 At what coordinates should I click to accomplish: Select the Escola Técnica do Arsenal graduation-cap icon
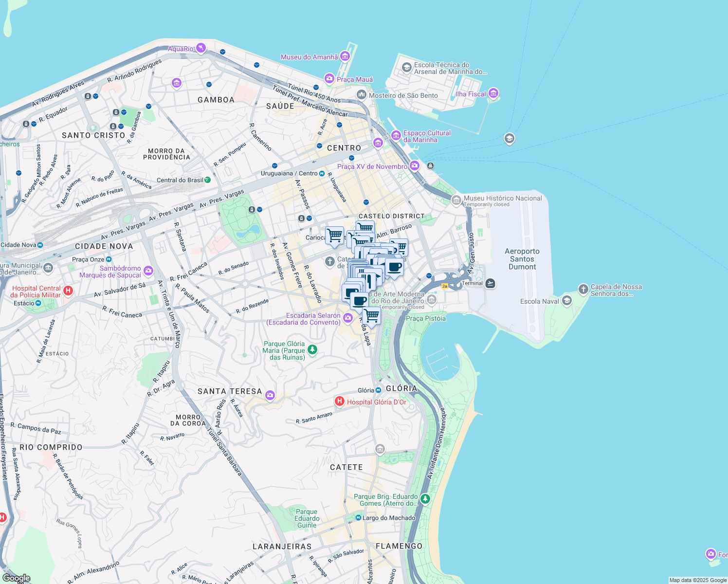pos(407,68)
